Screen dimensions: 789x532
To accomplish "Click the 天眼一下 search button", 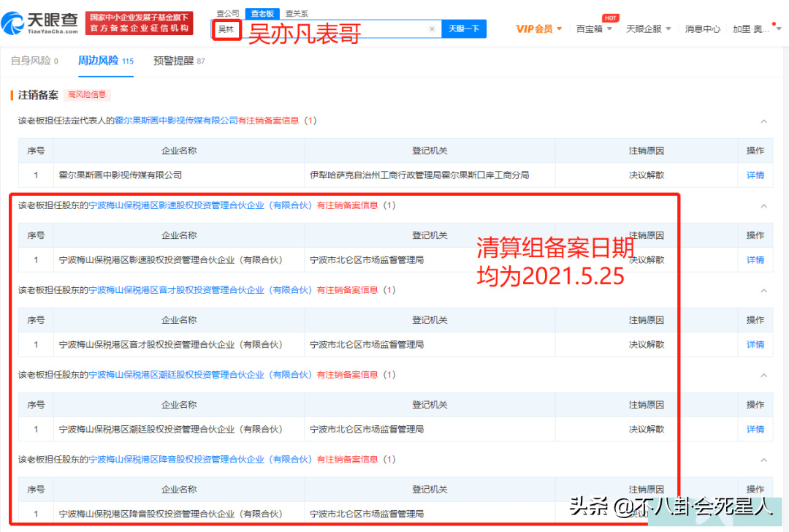I will tap(464, 29).
